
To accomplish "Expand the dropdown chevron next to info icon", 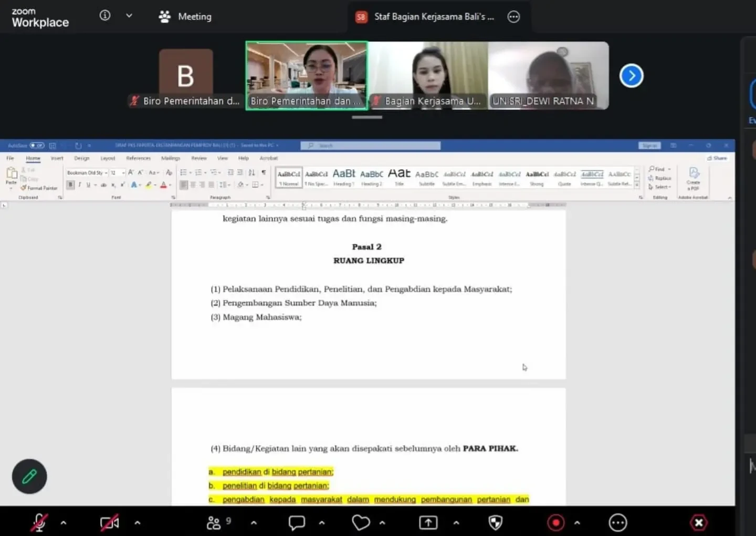I will (129, 16).
